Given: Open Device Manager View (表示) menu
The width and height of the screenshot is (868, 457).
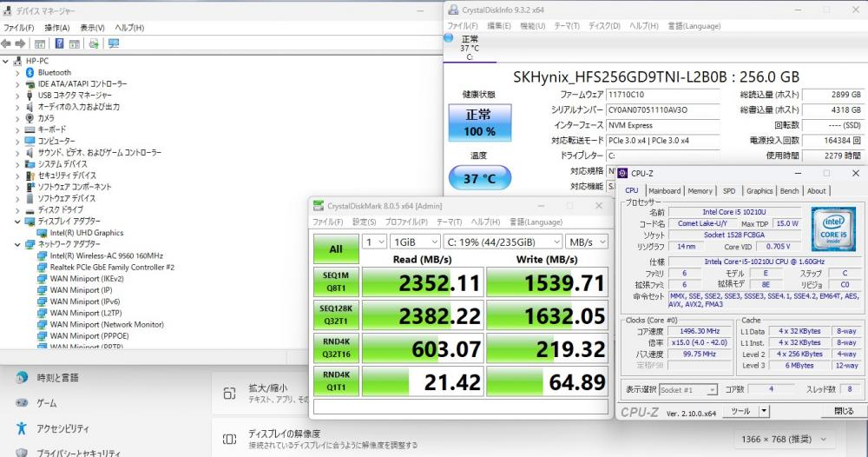Looking at the screenshot, I should 92,28.
